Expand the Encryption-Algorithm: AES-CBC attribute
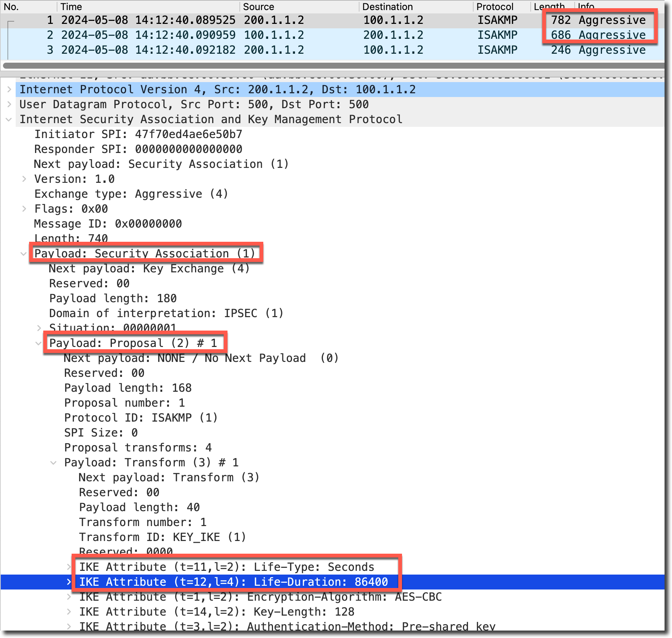Viewport: 672px width, 638px height. (69, 597)
